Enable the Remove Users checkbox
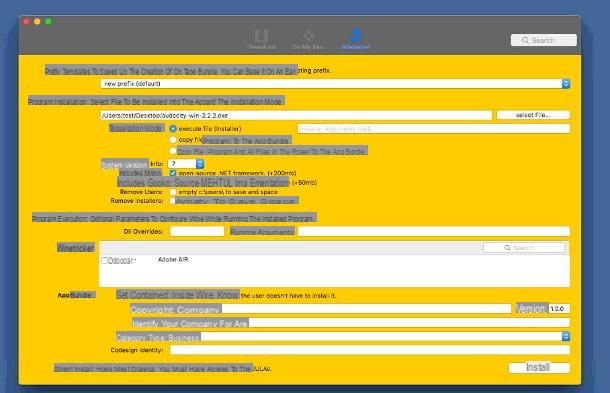610x393 pixels. coord(173,192)
